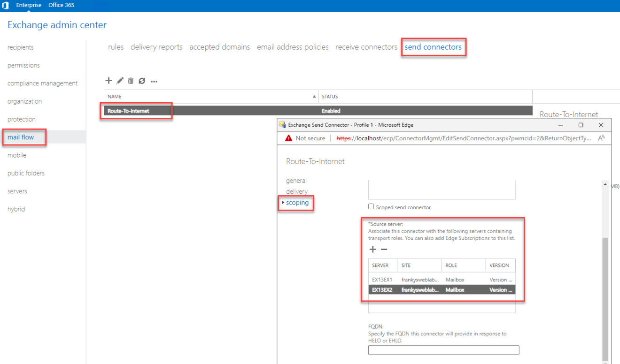Collapse the scoping section triangle

[x=283, y=203]
